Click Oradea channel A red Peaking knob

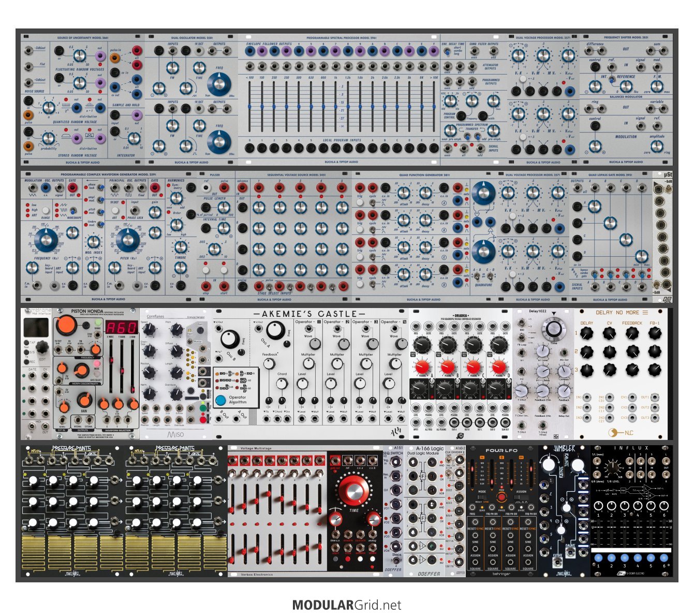[421, 368]
